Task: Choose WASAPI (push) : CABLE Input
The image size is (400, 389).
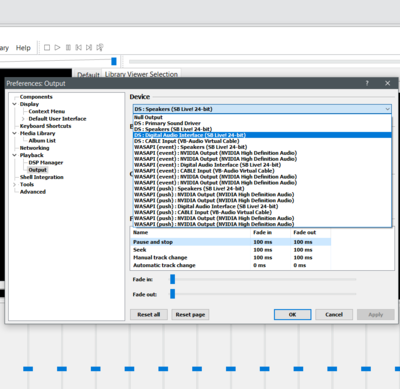Action: tap(262, 212)
